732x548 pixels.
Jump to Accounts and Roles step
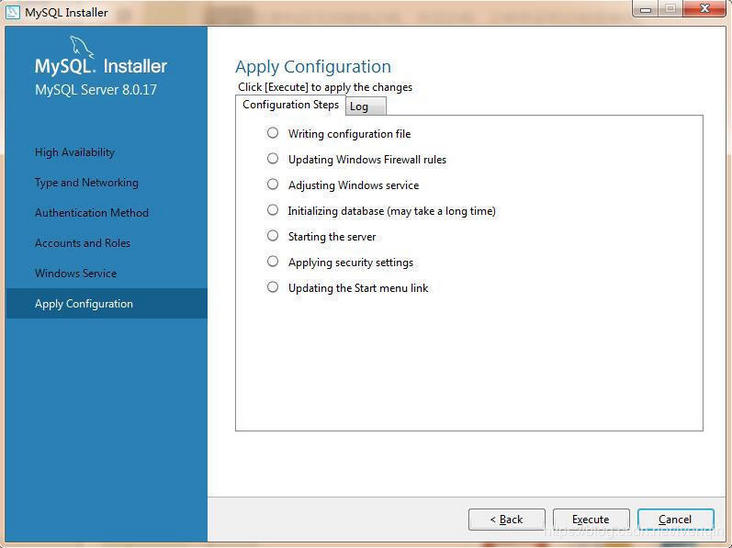[x=83, y=243]
